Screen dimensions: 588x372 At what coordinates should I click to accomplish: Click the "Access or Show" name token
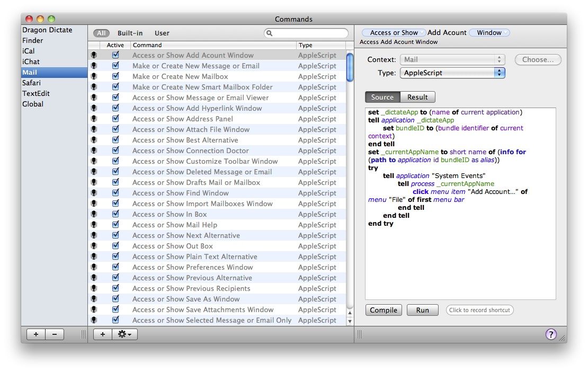click(x=394, y=33)
